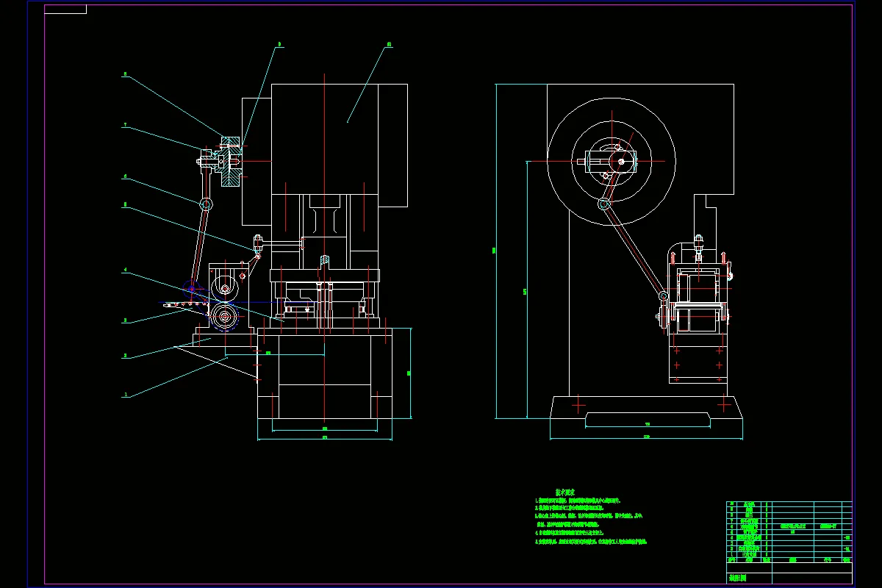
Task: Select callout number 6 label
Action: pyautogui.click(x=125, y=176)
